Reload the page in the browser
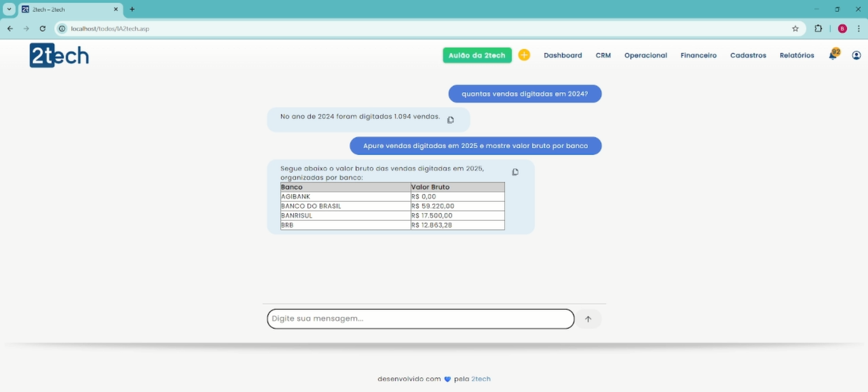The height and width of the screenshot is (392, 868). [x=43, y=29]
